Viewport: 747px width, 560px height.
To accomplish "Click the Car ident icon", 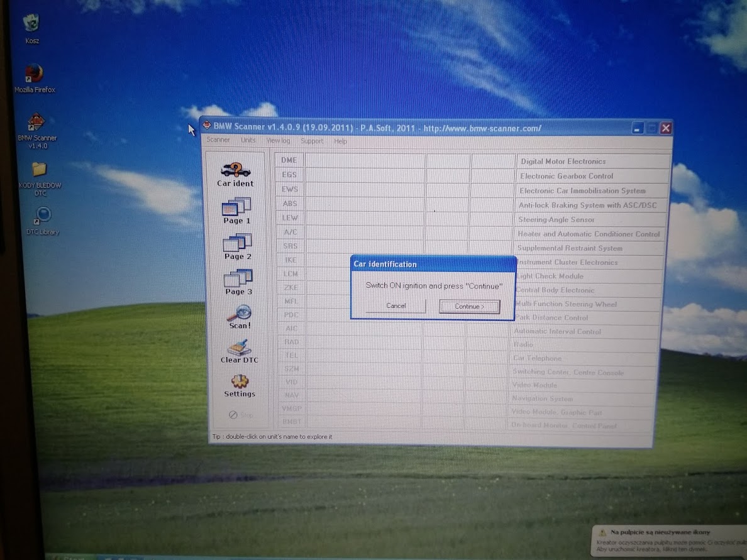I will 235,170.
